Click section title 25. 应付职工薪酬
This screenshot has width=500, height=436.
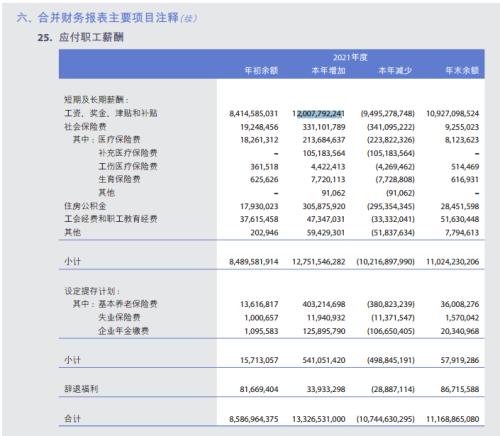[x=80, y=37]
